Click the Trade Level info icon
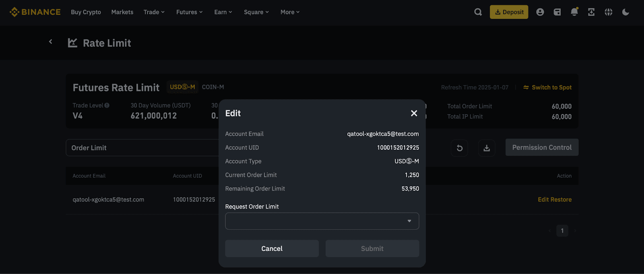644x274 pixels. point(107,105)
